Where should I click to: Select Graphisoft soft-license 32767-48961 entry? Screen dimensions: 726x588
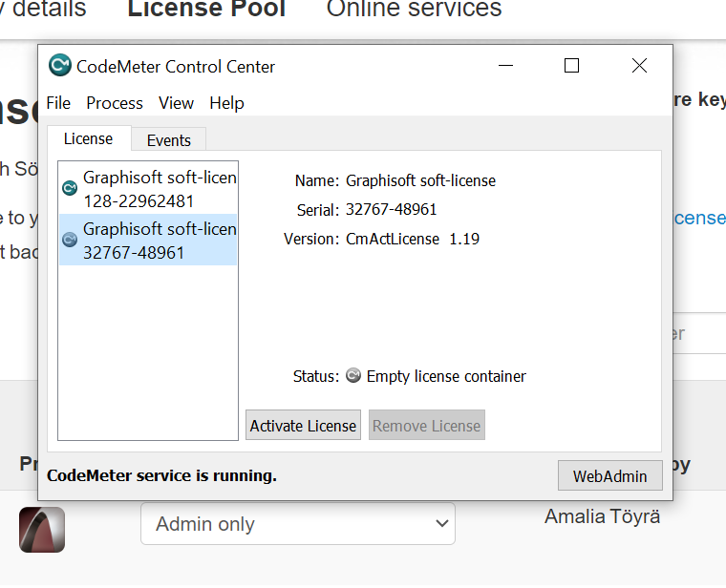coord(153,241)
